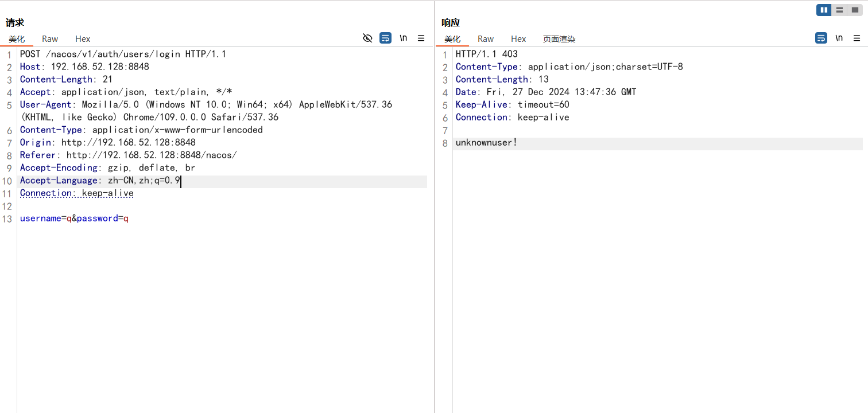Toggle \n newline display in request panel
868x413 pixels.
pos(404,38)
